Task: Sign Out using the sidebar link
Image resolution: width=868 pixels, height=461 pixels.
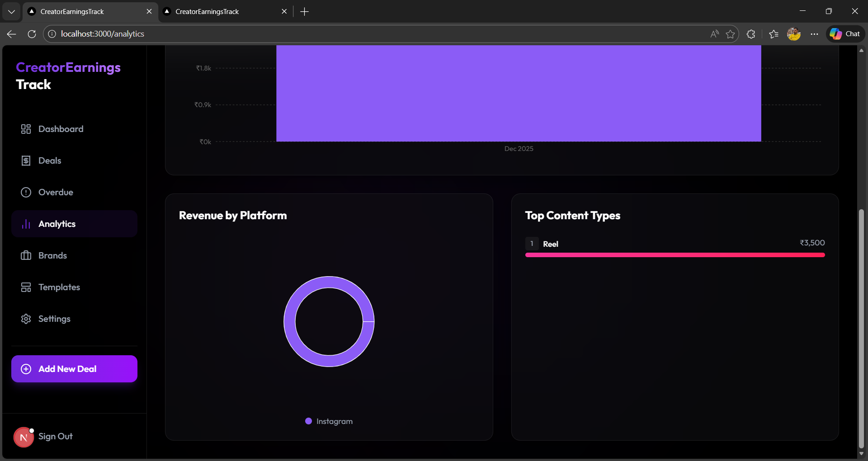Action: click(55, 436)
